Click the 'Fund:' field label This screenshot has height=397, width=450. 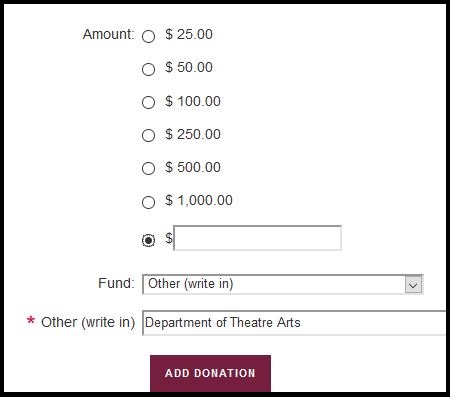[x=116, y=283]
